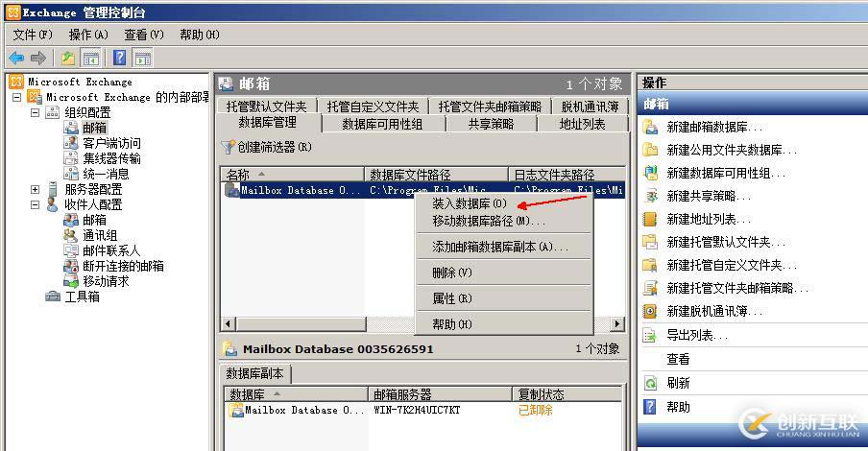
Task: Click the 复制状态 column header
Action: point(567,394)
